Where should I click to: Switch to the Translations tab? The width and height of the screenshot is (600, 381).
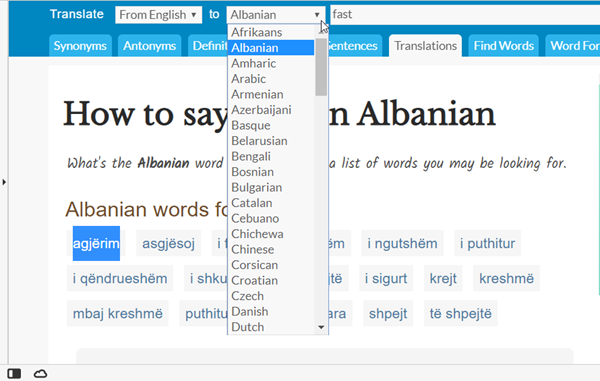[426, 46]
